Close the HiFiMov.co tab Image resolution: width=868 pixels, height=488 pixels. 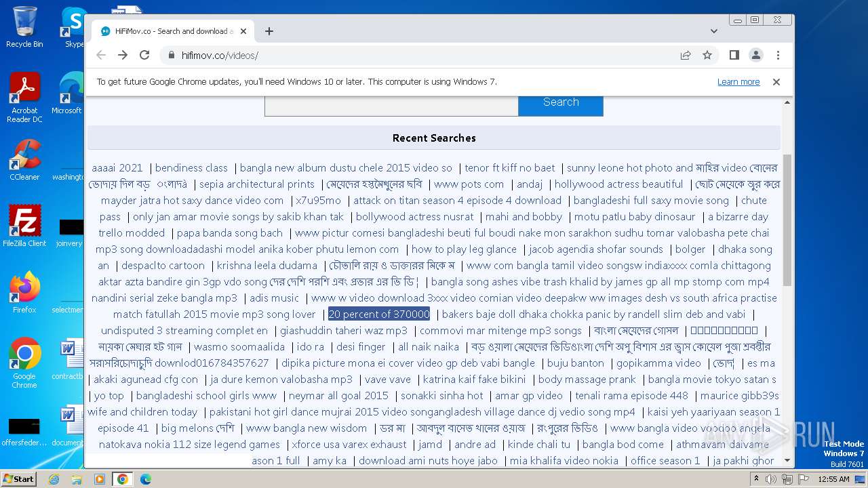tap(243, 31)
